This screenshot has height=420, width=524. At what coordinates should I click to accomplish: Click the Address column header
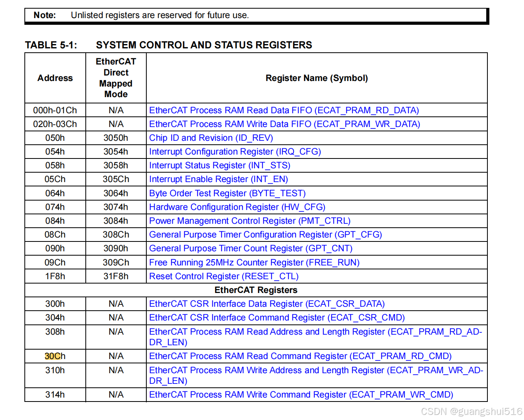pos(55,78)
